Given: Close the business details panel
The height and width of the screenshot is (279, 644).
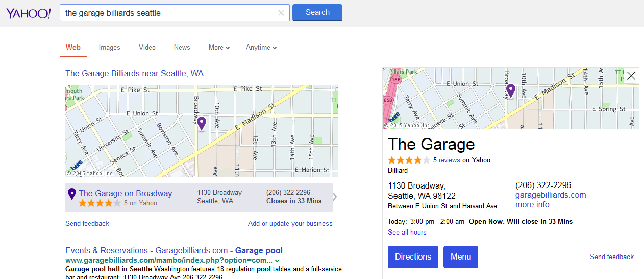Looking at the screenshot, I should coord(631,76).
